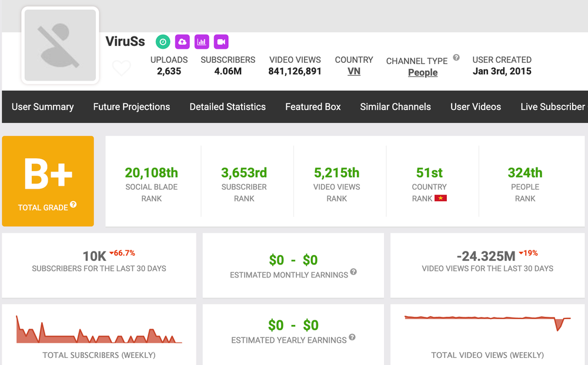Click the 5,215th video views rank
This screenshot has width=588, height=365.
337,173
